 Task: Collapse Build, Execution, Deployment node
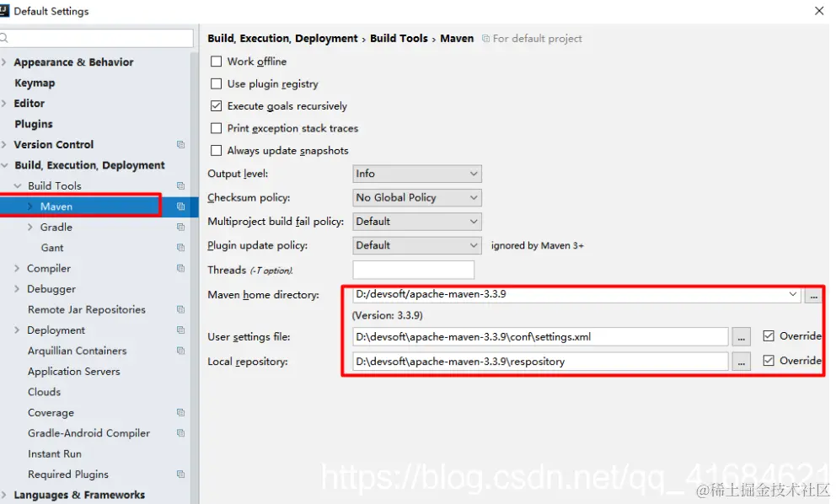tap(4, 165)
